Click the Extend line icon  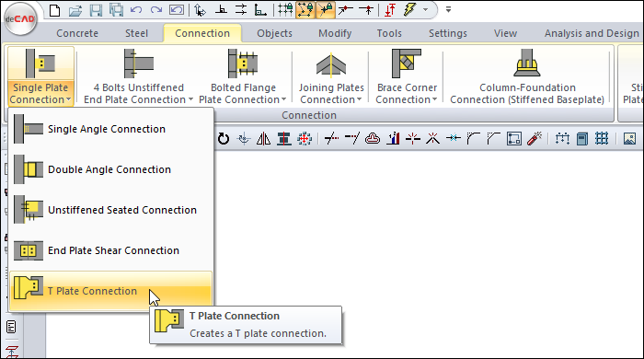352,139
